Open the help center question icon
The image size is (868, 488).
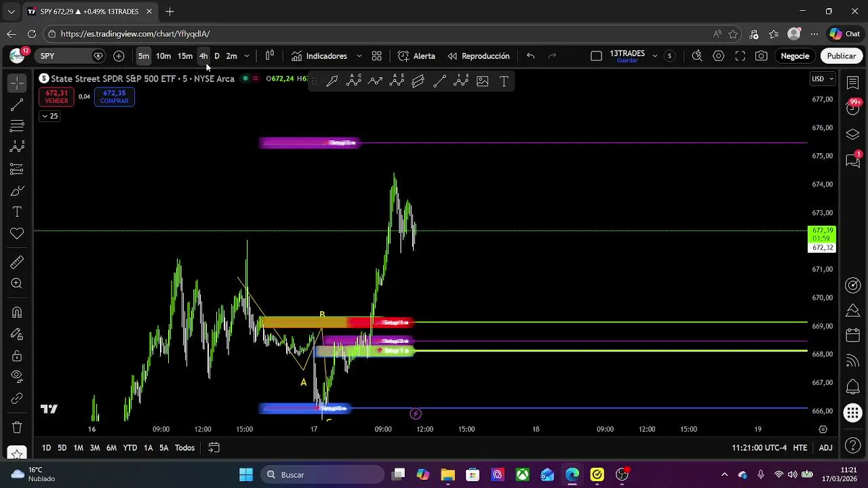pos(853,445)
